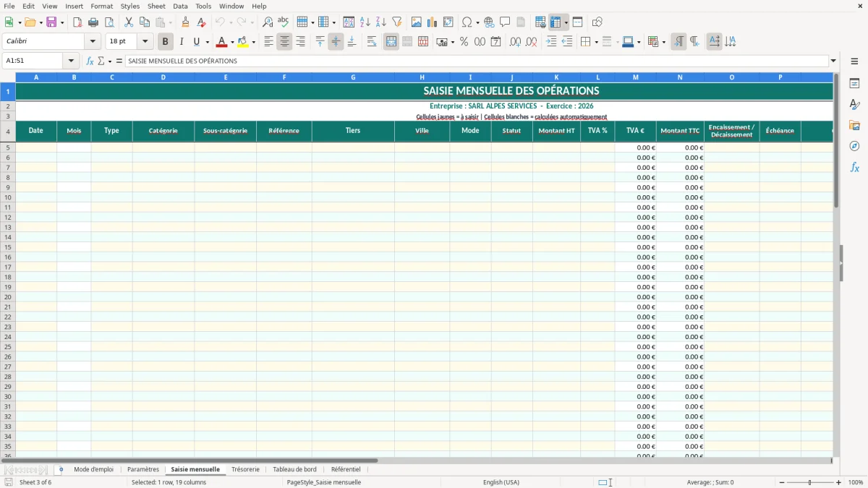
Task: Click zoom in plus button
Action: [838, 482]
